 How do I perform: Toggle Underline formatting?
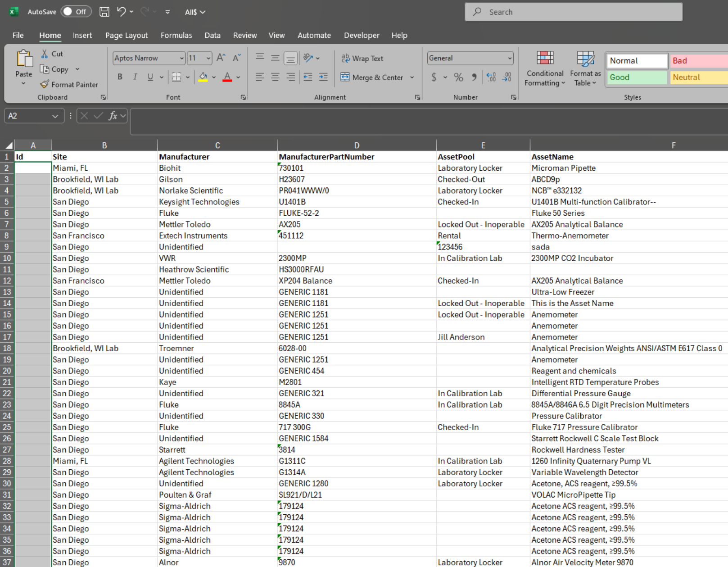150,77
